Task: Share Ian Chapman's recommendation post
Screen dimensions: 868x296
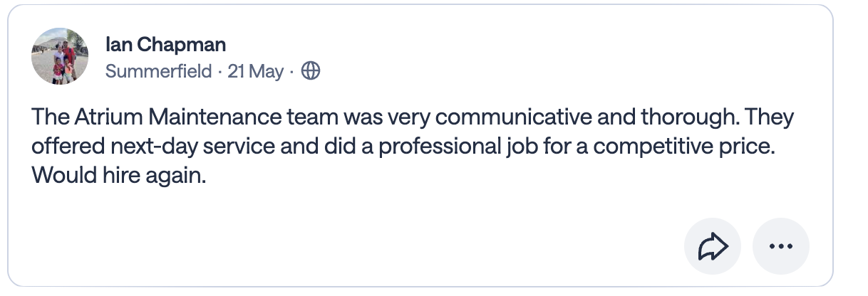Action: point(712,246)
